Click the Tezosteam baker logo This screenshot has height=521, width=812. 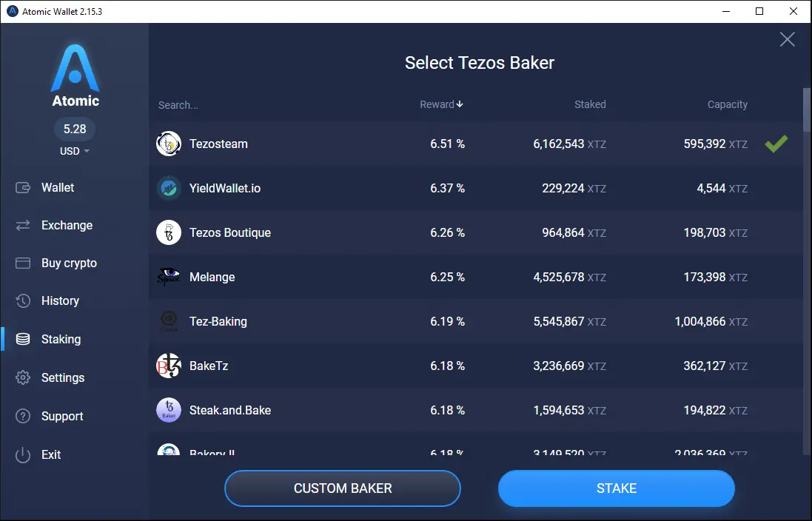coord(169,144)
